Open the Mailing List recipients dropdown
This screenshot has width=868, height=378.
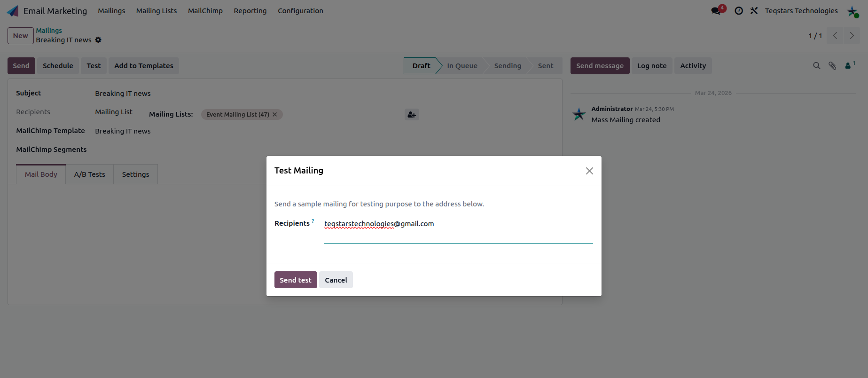[x=114, y=112]
